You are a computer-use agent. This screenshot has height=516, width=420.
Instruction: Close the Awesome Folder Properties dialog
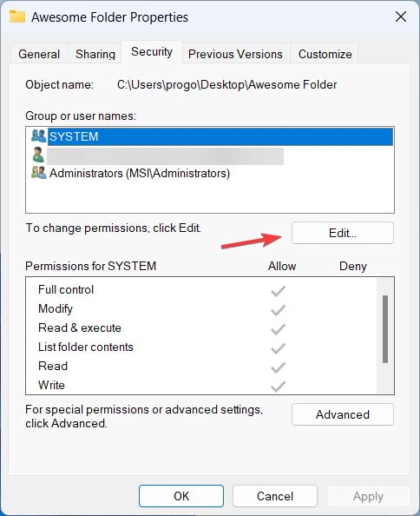point(401,17)
